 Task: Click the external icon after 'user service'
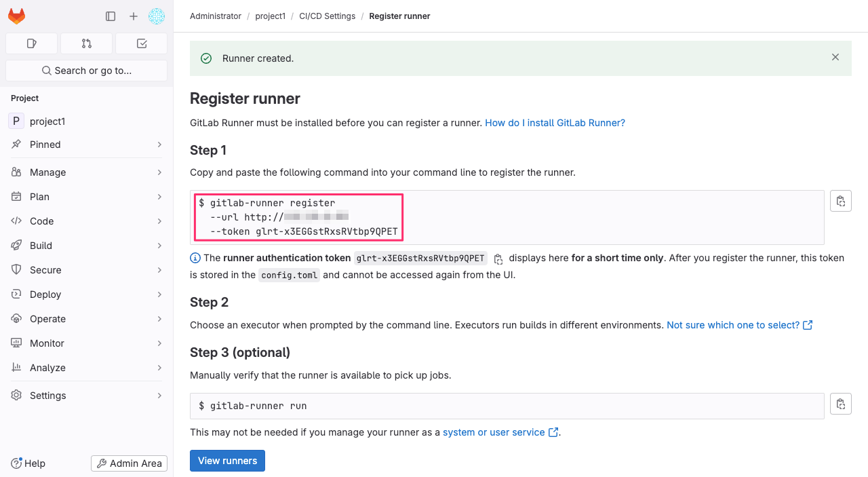coord(553,432)
